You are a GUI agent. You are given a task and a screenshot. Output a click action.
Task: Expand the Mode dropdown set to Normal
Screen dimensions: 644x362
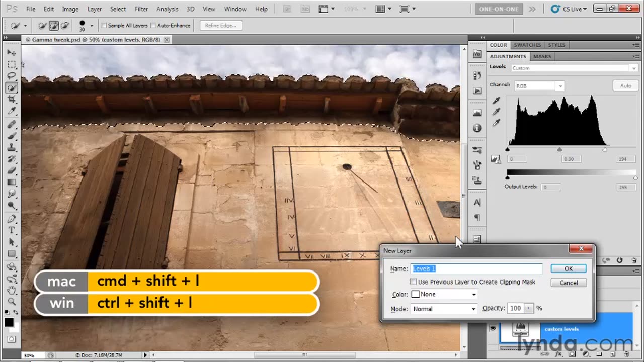click(x=444, y=309)
